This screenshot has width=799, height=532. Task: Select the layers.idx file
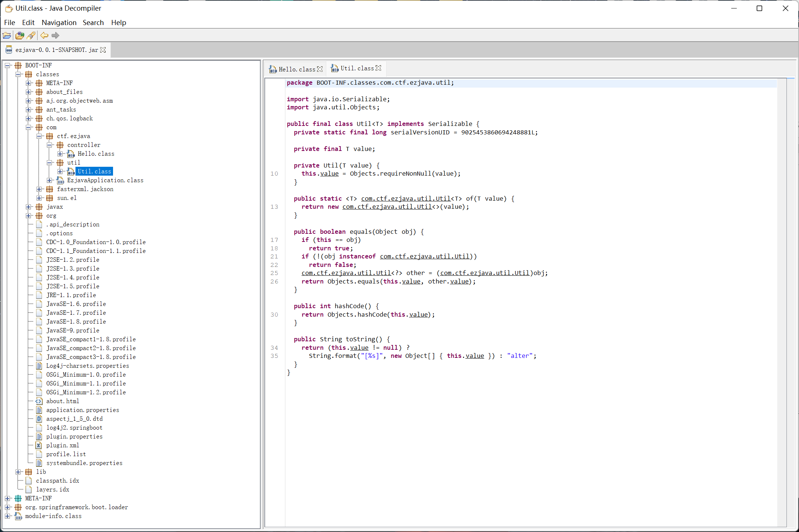coord(53,490)
